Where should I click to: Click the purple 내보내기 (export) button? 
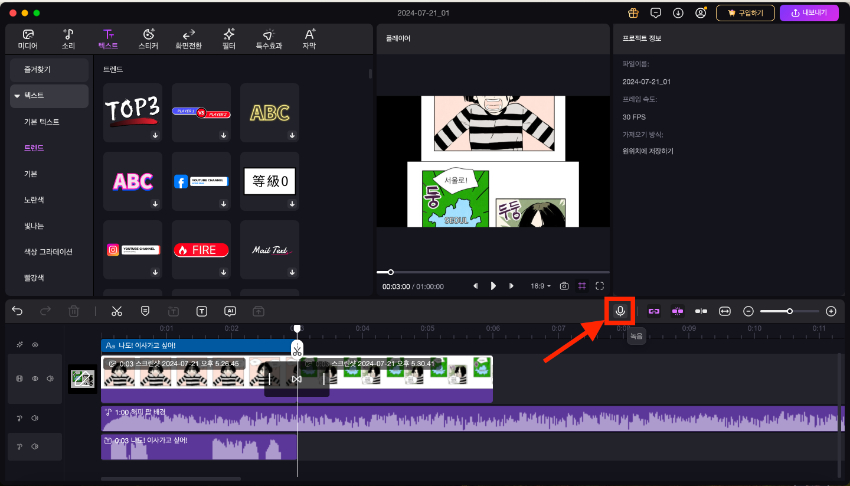click(809, 13)
